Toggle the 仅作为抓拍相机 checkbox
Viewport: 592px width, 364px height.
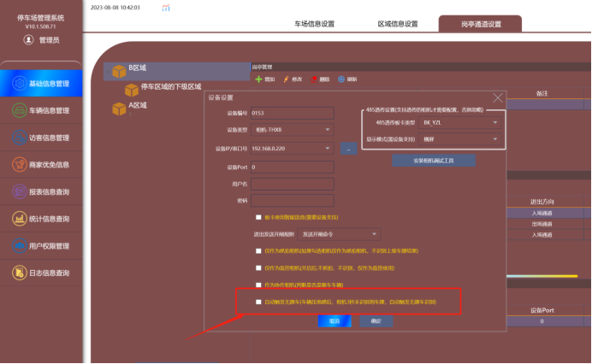(x=258, y=251)
